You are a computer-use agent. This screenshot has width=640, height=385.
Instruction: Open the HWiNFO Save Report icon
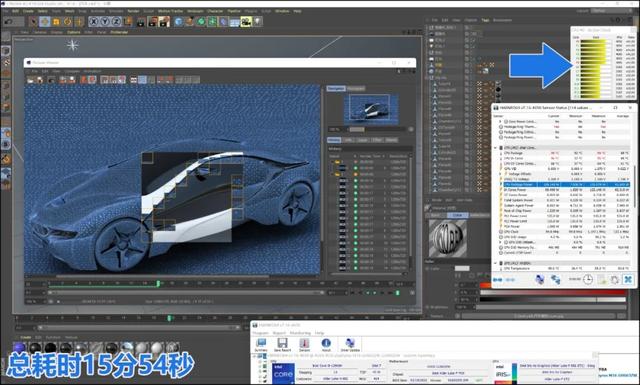pos(282,345)
